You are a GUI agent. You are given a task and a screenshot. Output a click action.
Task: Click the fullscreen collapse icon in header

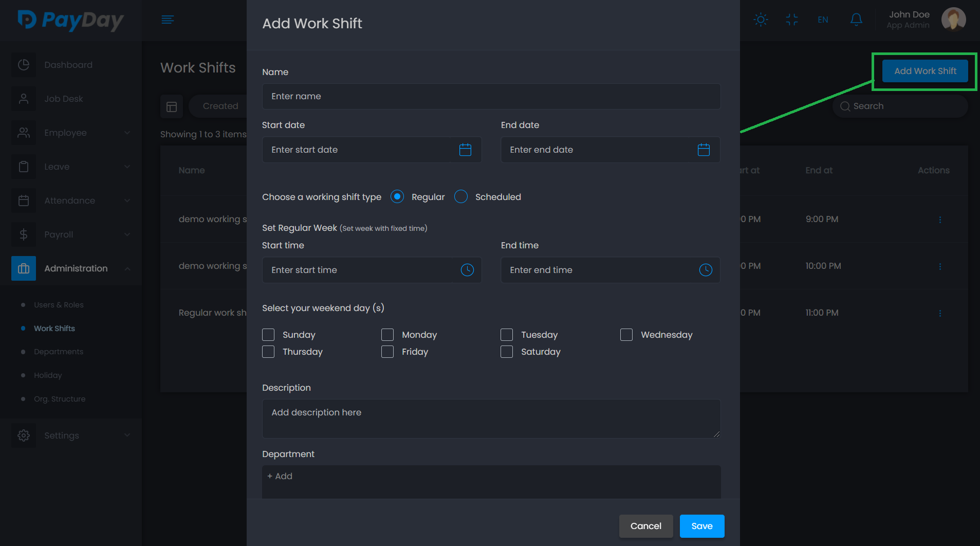pyautogui.click(x=791, y=20)
